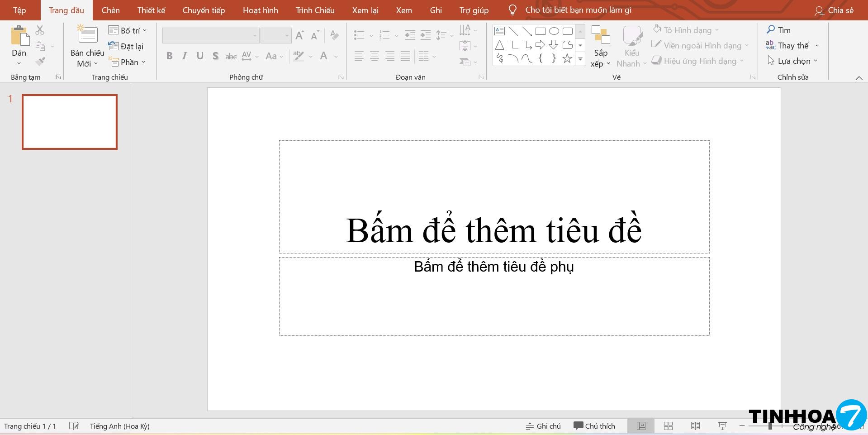Image resolution: width=868 pixels, height=435 pixels.
Task: Click the Tìm (Find) magnifier icon
Action: (771, 30)
